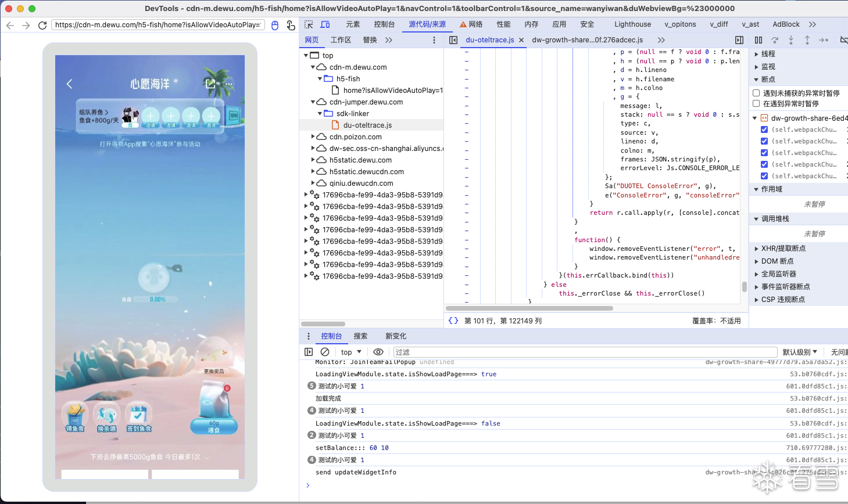Pause script execution in debugger
This screenshot has height=504, width=848.
click(758, 40)
